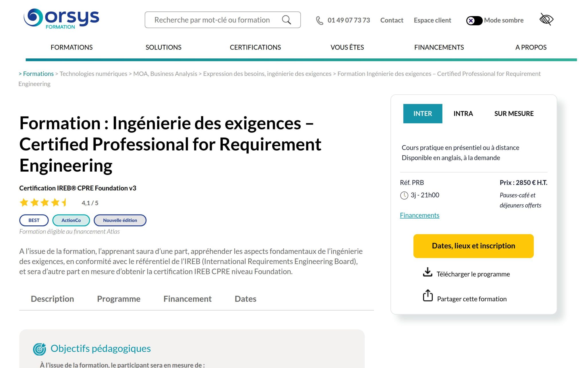588x368 pixels.
Task: Open the Espace client link
Action: 432,20
